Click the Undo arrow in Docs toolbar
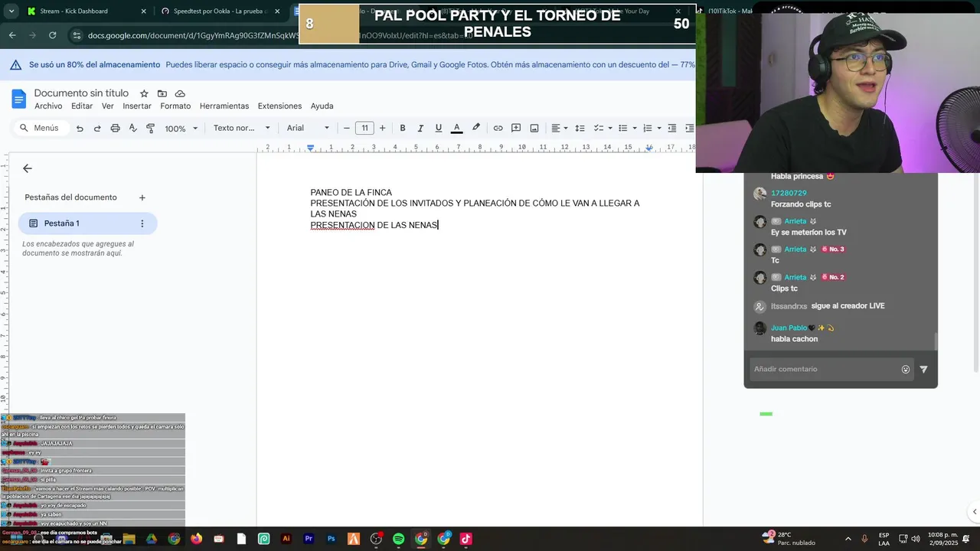This screenshot has height=551, width=980. pos(80,129)
